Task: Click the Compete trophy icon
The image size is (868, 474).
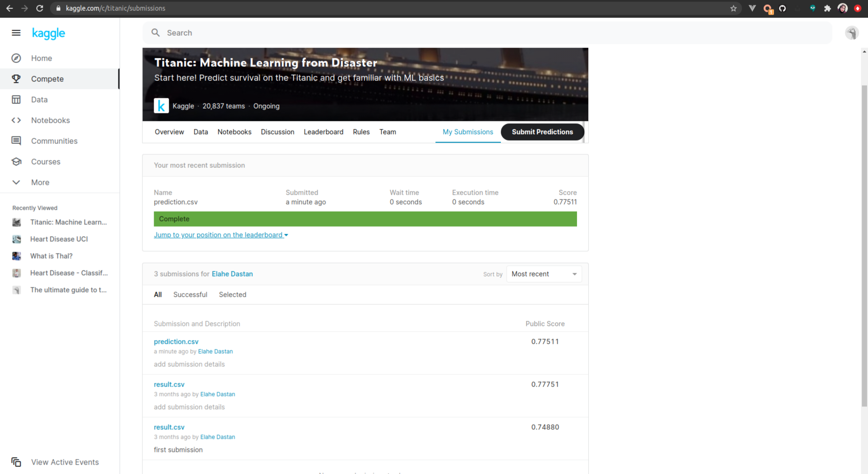Action: (16, 79)
